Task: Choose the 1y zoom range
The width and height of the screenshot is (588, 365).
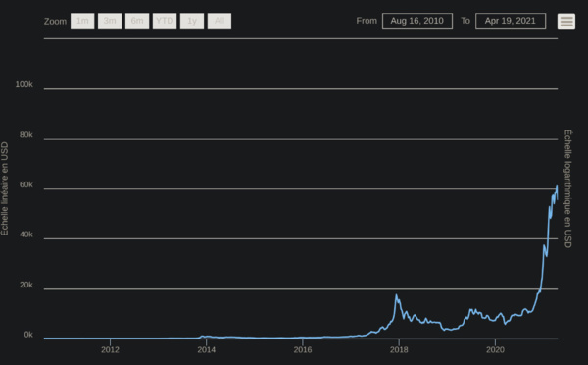Action: (192, 21)
